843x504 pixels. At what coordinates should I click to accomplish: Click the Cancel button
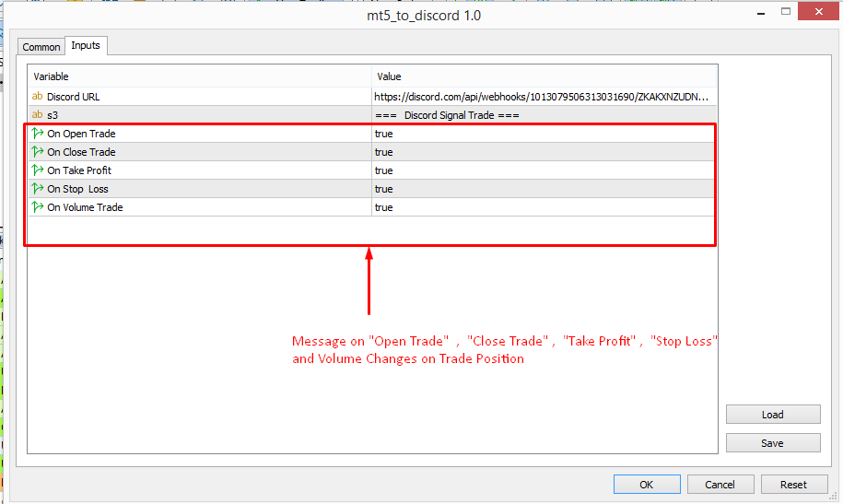(x=720, y=484)
